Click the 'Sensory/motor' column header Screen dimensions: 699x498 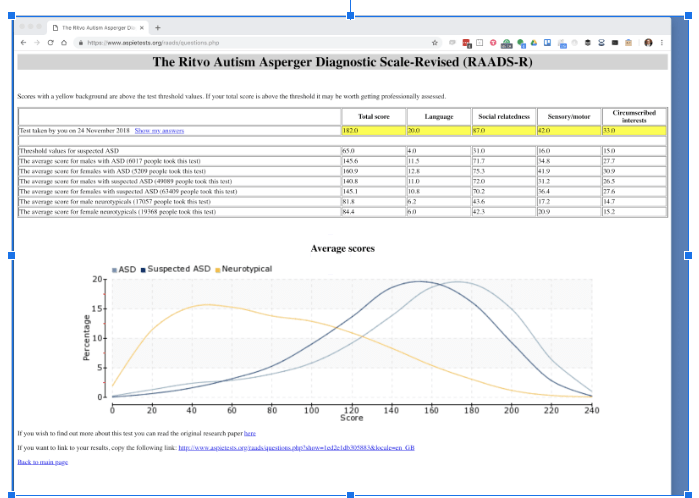click(x=569, y=116)
